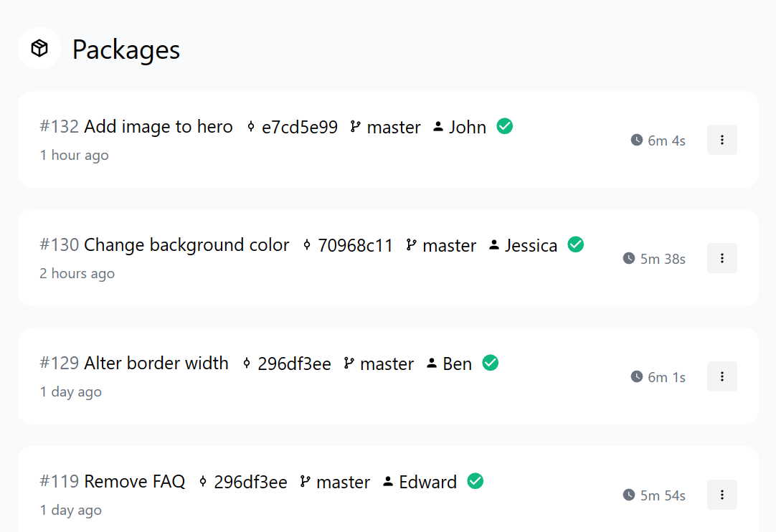Select commit hash 70968c11
Screen dimensions: 776x532
(x=355, y=246)
